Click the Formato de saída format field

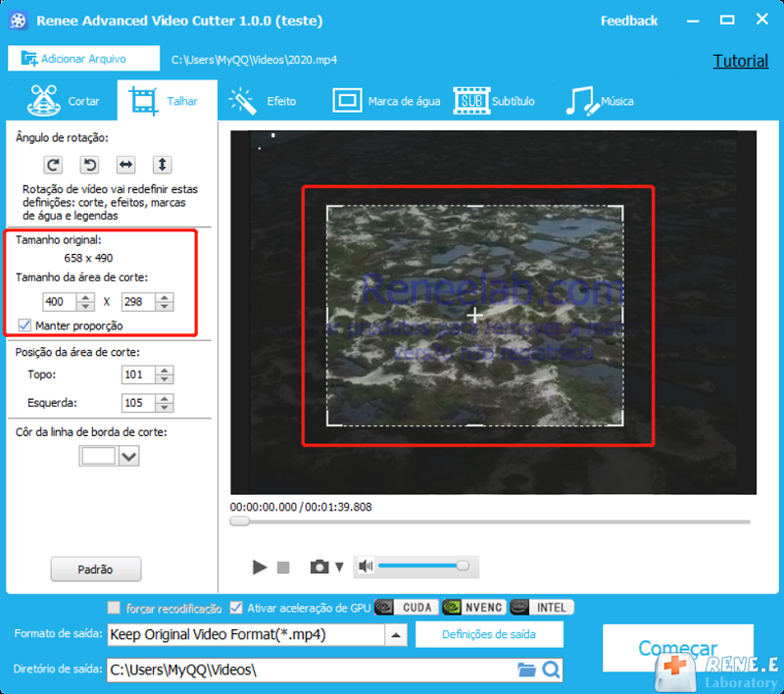pyautogui.click(x=246, y=635)
